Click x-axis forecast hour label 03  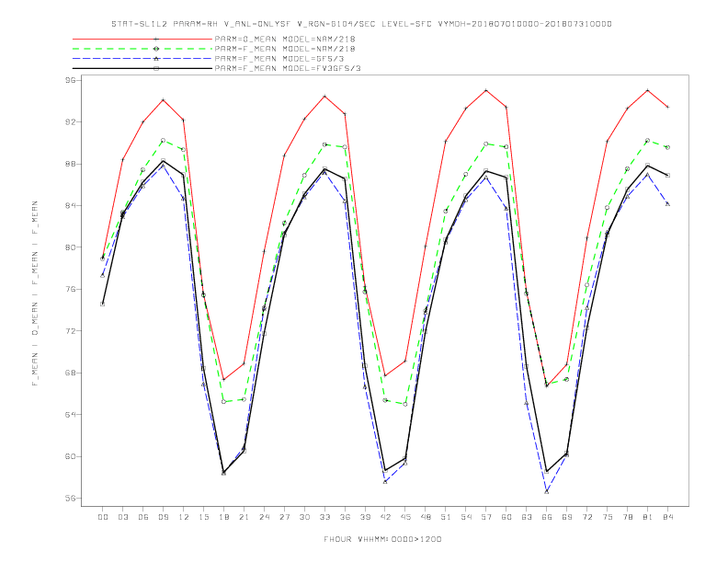pos(122,517)
